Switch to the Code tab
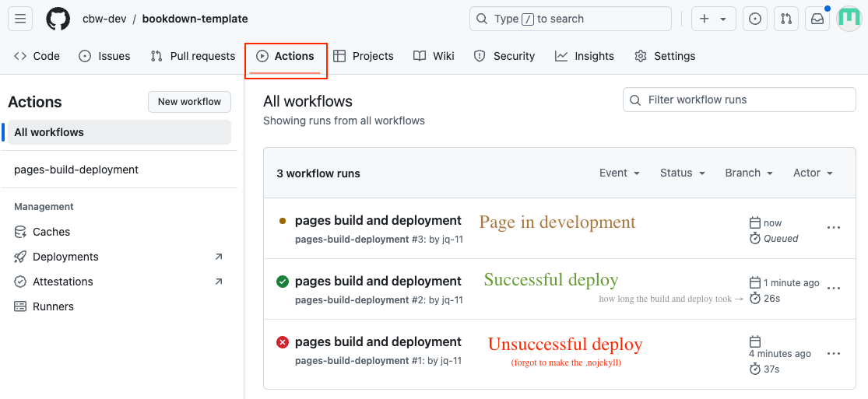868x399 pixels. 37,56
